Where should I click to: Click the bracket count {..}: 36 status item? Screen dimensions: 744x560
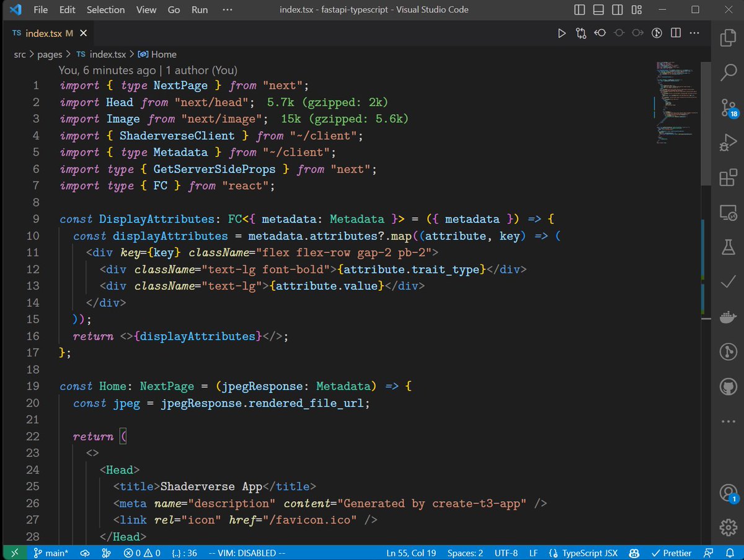tap(184, 553)
